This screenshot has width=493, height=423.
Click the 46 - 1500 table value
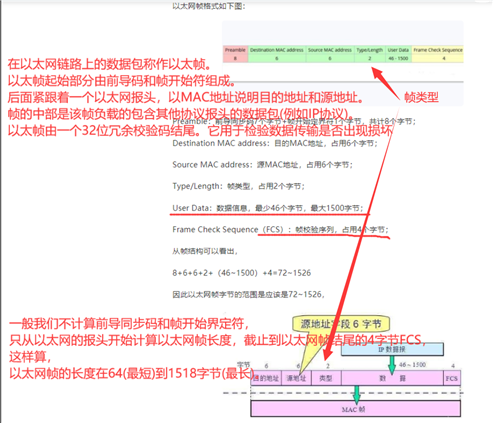[398, 58]
